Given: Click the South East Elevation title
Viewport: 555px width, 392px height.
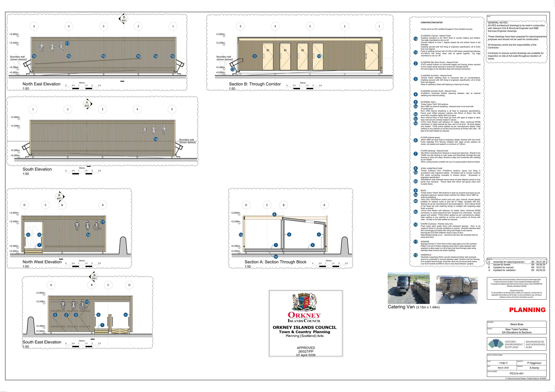Looking at the screenshot, I should pos(42,342).
